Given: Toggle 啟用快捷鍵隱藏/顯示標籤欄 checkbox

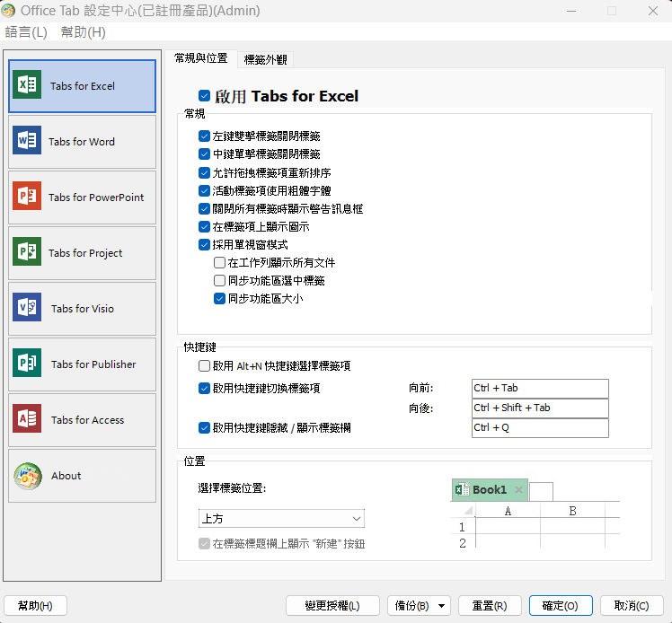Looking at the screenshot, I should pos(204,427).
